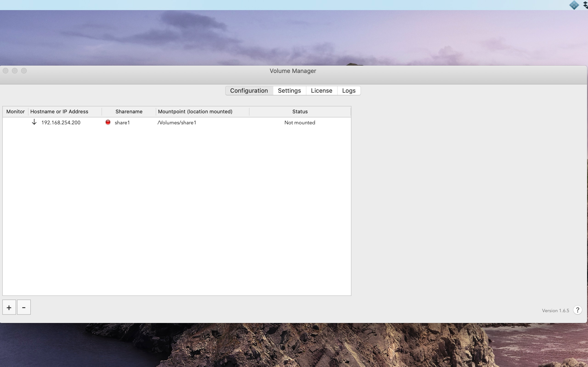Open the Dropbox menu bar icon
The width and height of the screenshot is (588, 367).
(585, 5)
